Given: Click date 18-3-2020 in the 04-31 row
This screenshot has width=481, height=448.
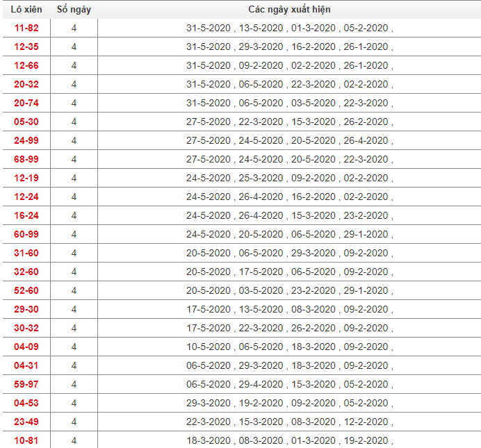Looking at the screenshot, I should (x=313, y=365).
